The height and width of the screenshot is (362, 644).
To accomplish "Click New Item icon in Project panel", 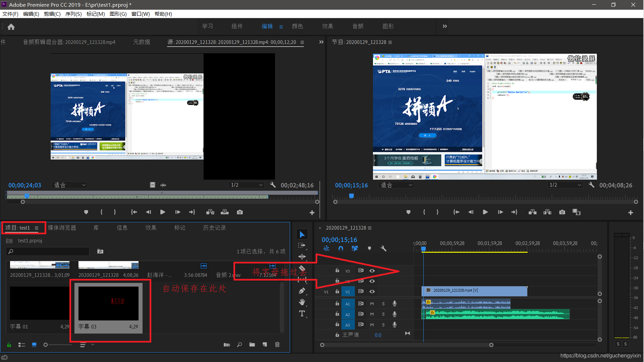I will [x=265, y=345].
